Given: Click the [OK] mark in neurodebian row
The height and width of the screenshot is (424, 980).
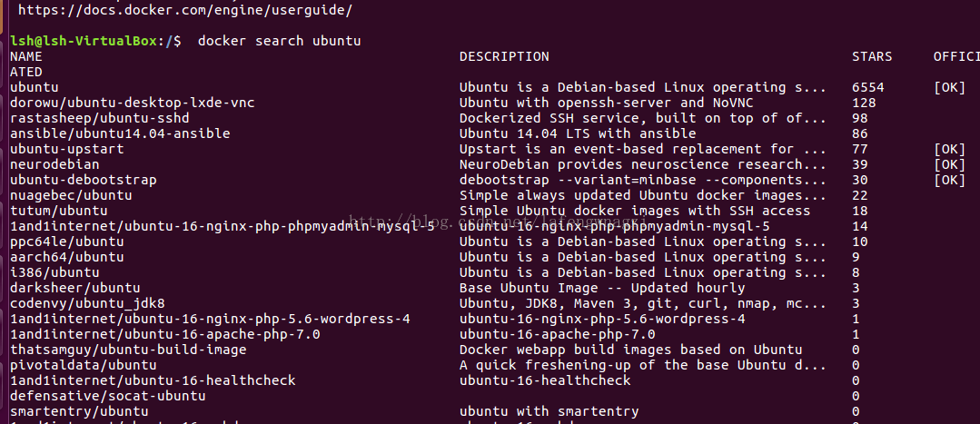Looking at the screenshot, I should [x=949, y=165].
